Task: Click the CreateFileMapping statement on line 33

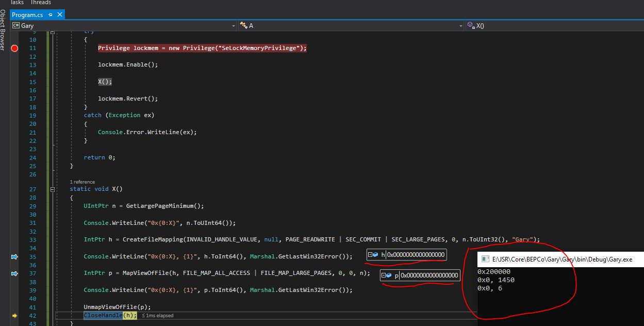Action: point(312,239)
